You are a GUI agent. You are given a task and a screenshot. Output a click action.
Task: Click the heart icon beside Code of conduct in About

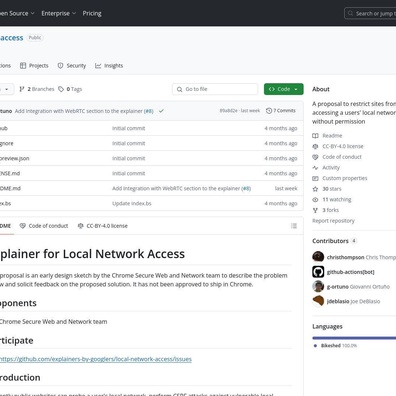pos(315,157)
